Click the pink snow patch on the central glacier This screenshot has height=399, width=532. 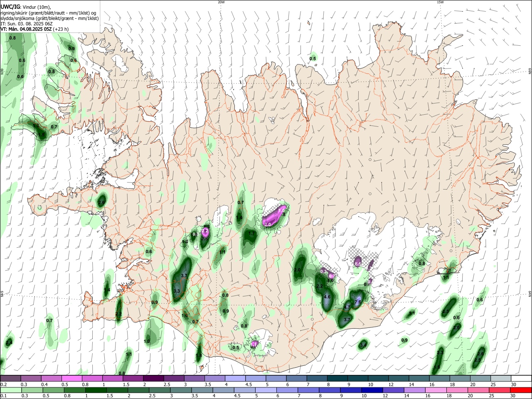(274, 215)
